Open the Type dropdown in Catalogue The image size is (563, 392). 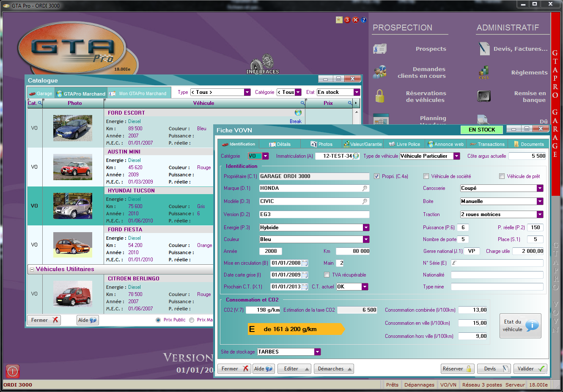247,92
